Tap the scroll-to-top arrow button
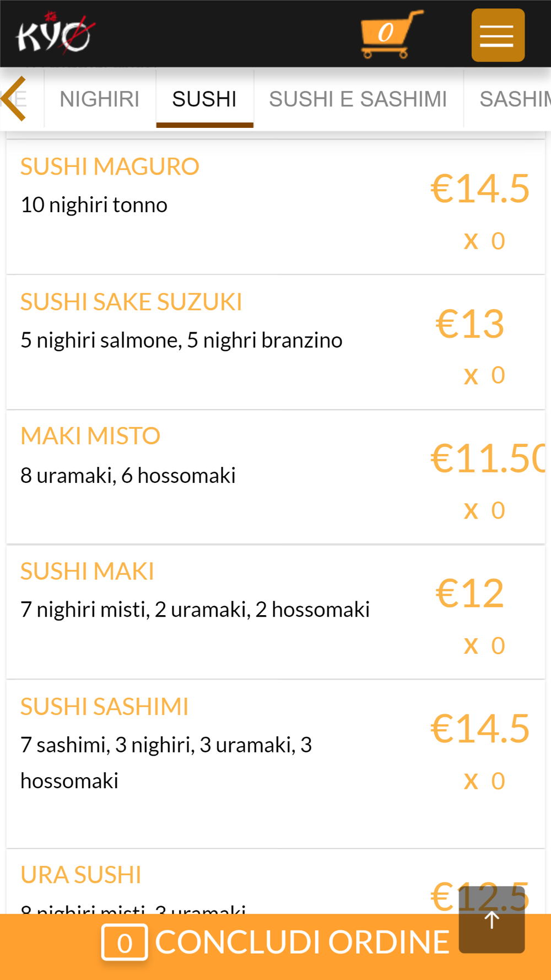This screenshot has height=980, width=551. tap(491, 919)
